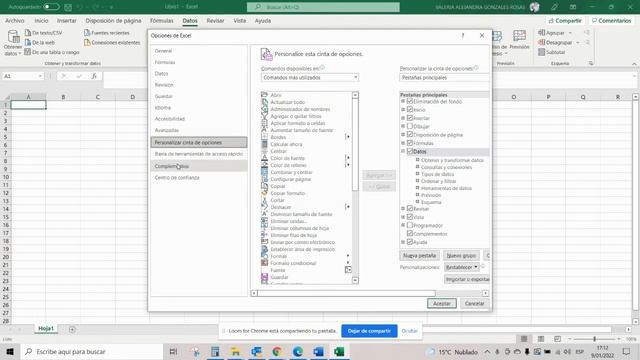
Task: Click the Subtotal ribbon icon
Action: pos(542,52)
